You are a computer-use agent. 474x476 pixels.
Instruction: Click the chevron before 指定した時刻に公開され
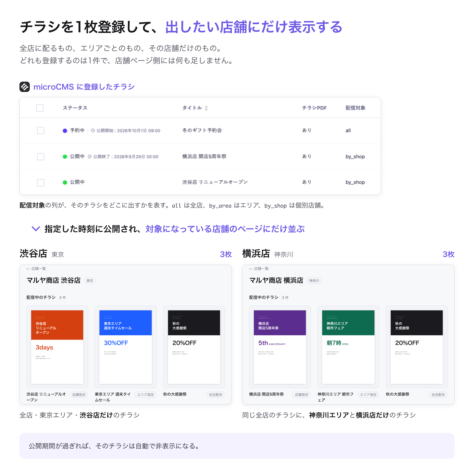click(x=36, y=229)
